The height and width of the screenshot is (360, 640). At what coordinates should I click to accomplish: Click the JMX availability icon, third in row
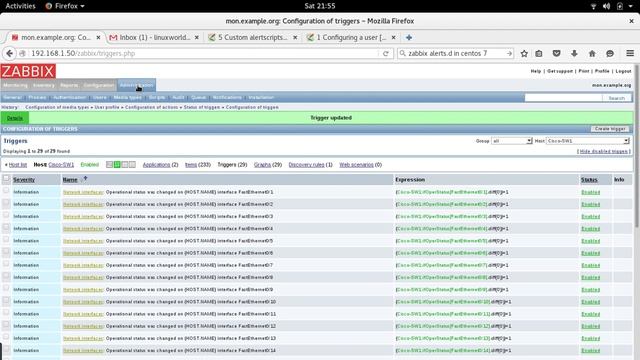(x=124, y=165)
